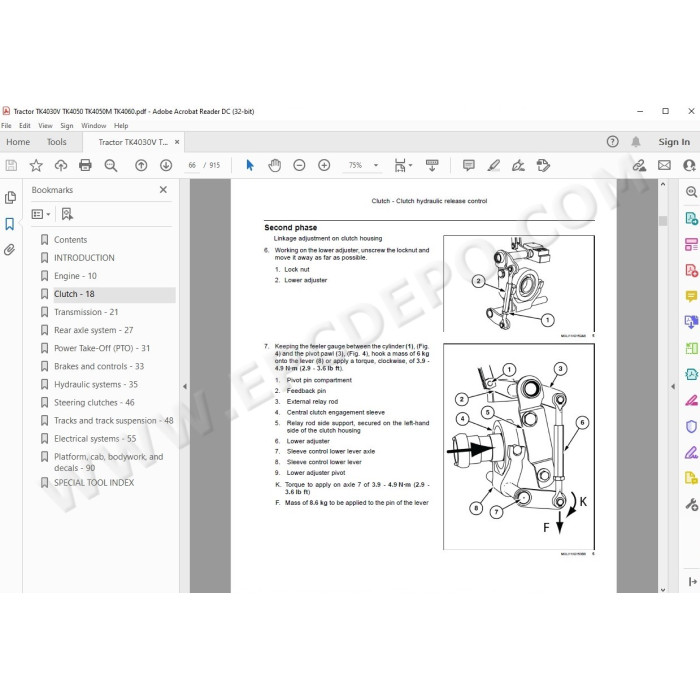Close the Bookmarks panel
The height and width of the screenshot is (700, 700).
click(x=163, y=190)
